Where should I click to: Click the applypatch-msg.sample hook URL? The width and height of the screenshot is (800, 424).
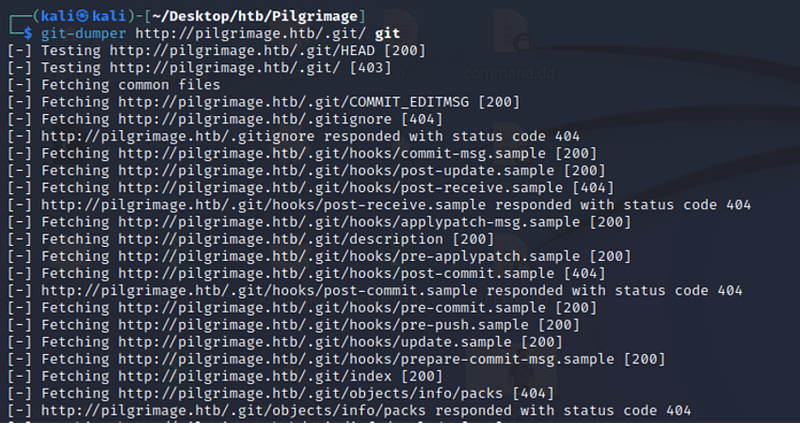pos(348,222)
